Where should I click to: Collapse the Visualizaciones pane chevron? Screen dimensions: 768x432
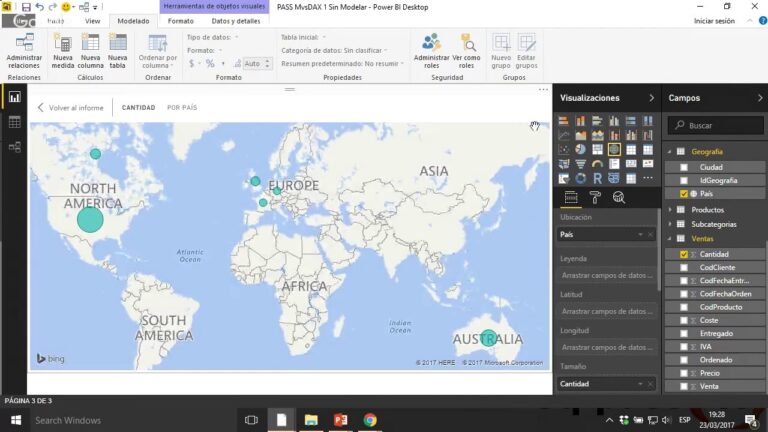[x=651, y=98]
